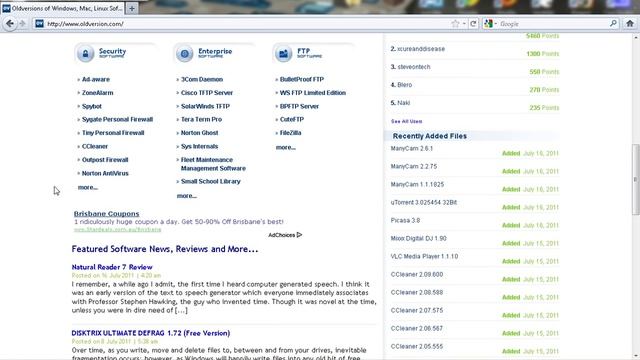
Task: Open the Spybot link
Action: (x=91, y=106)
